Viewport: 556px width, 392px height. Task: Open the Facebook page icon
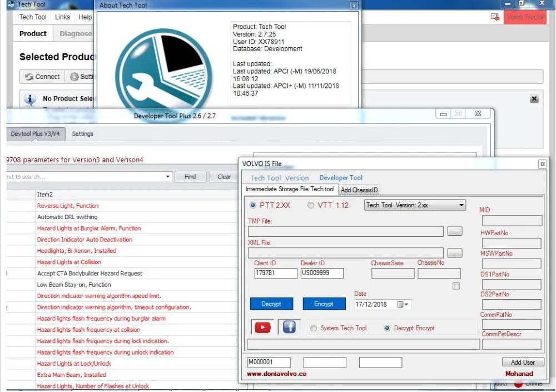pyautogui.click(x=289, y=328)
